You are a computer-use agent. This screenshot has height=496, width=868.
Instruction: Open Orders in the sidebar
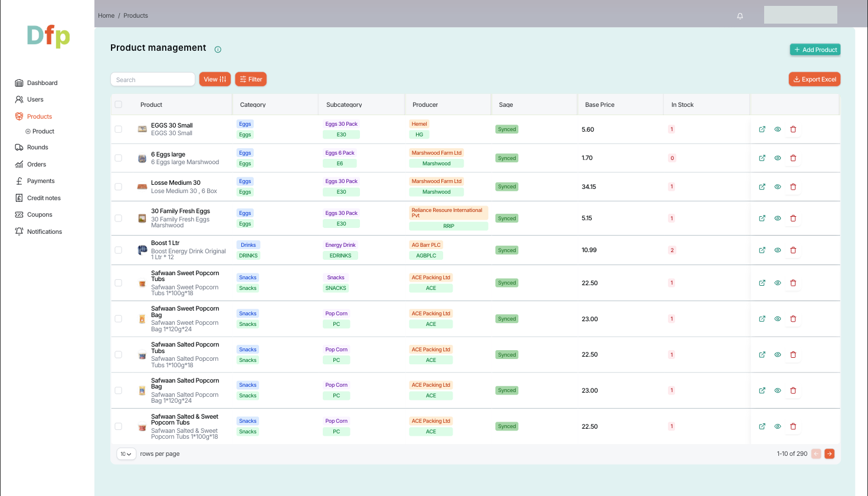(37, 165)
